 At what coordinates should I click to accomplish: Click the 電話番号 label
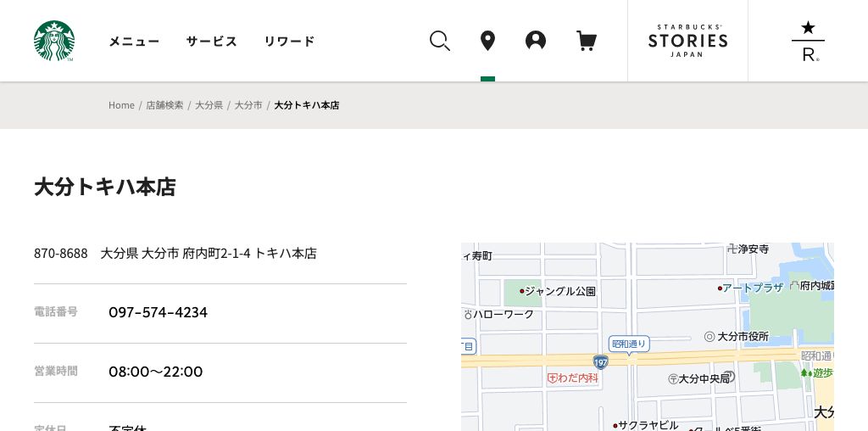click(x=56, y=312)
